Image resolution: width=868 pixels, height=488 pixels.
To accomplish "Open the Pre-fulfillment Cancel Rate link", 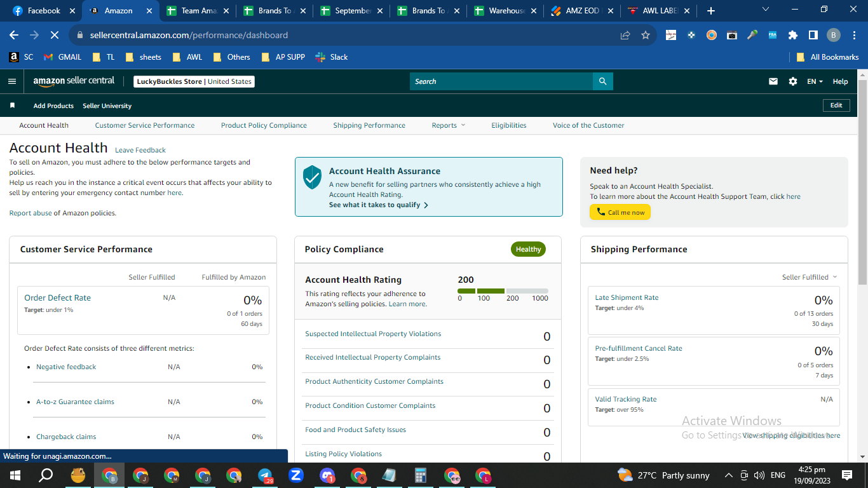I will [639, 348].
